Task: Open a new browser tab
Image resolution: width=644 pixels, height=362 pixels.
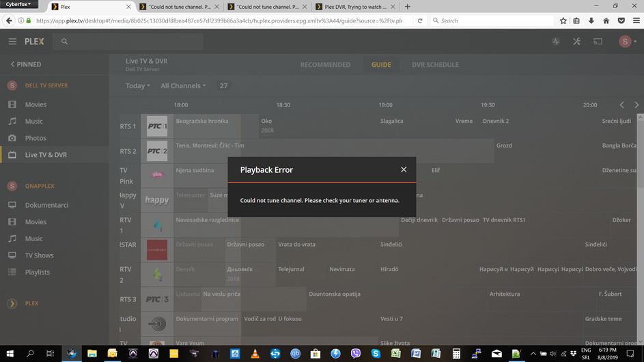Action: 408,7
